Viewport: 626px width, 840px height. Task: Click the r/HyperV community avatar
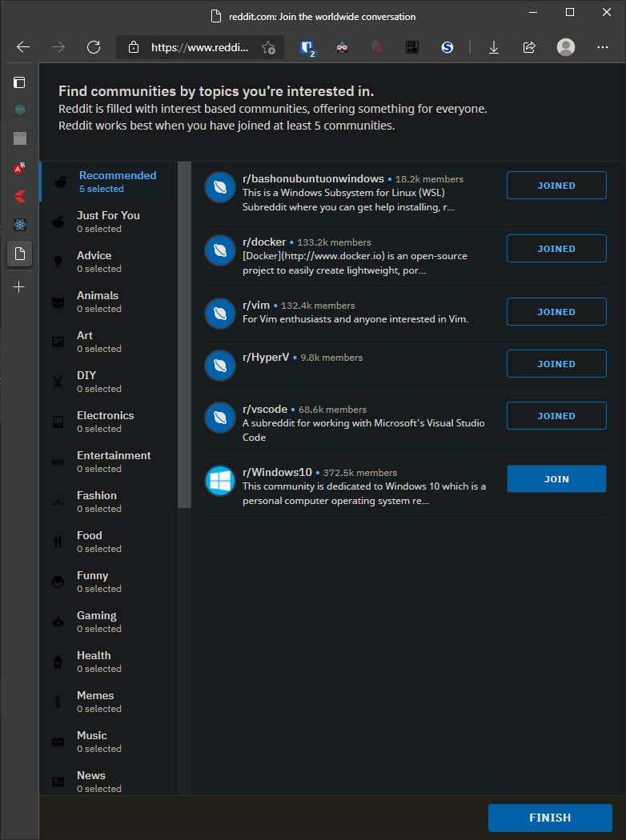pos(220,365)
